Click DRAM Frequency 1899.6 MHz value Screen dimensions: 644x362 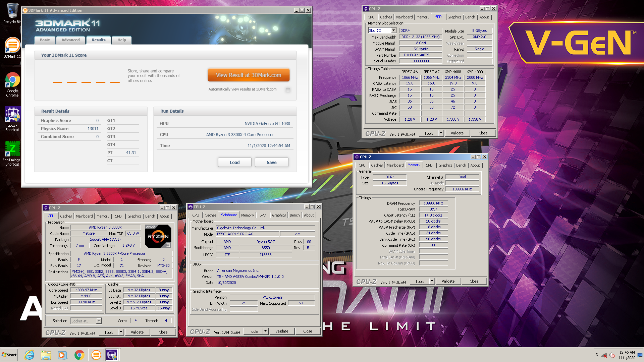[433, 203]
